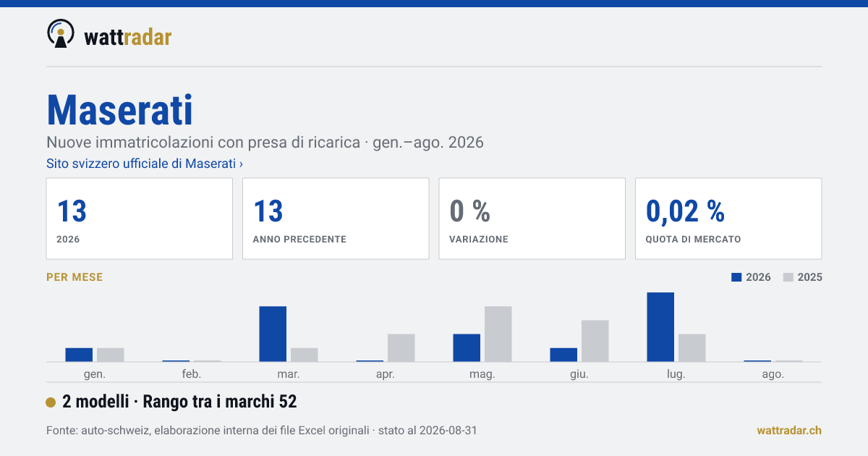Click the blue 2026 bar for gen.
The height and width of the screenshot is (456, 868).
click(79, 355)
